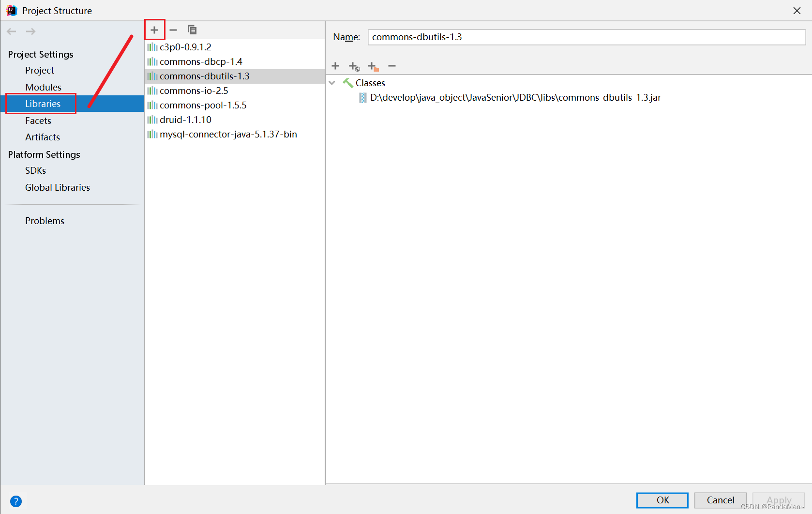Open the Problems section

45,221
